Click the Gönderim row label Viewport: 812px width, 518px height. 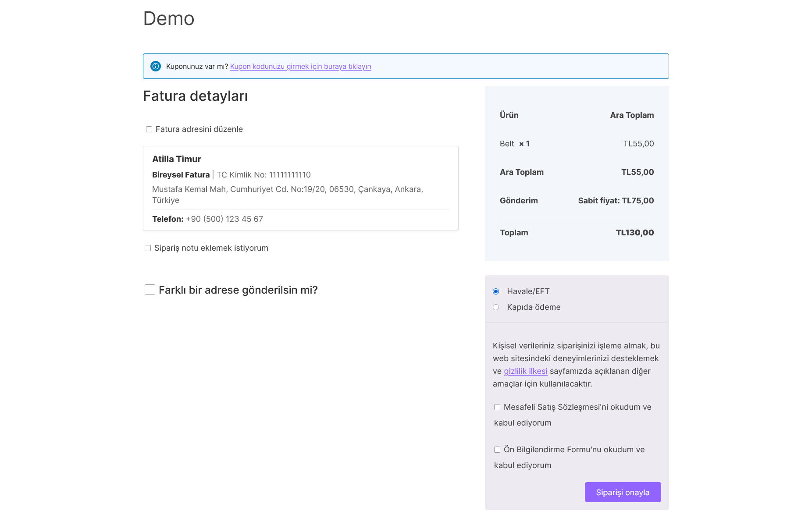coord(519,201)
